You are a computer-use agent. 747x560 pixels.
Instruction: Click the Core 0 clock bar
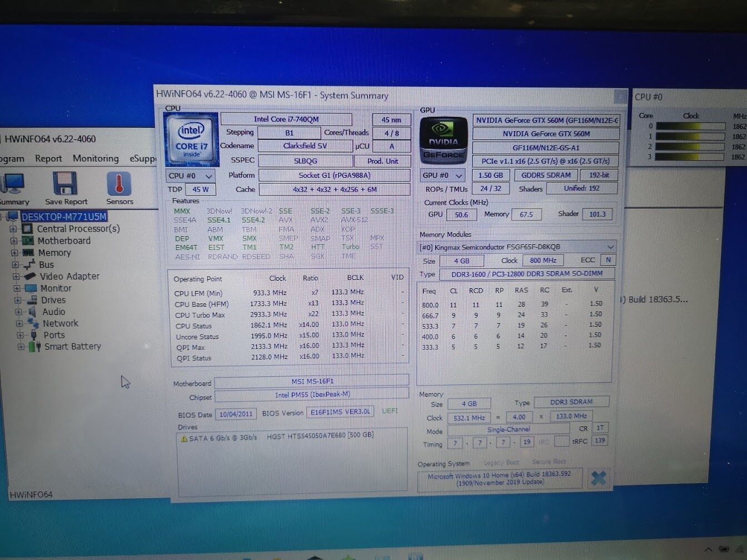point(690,126)
